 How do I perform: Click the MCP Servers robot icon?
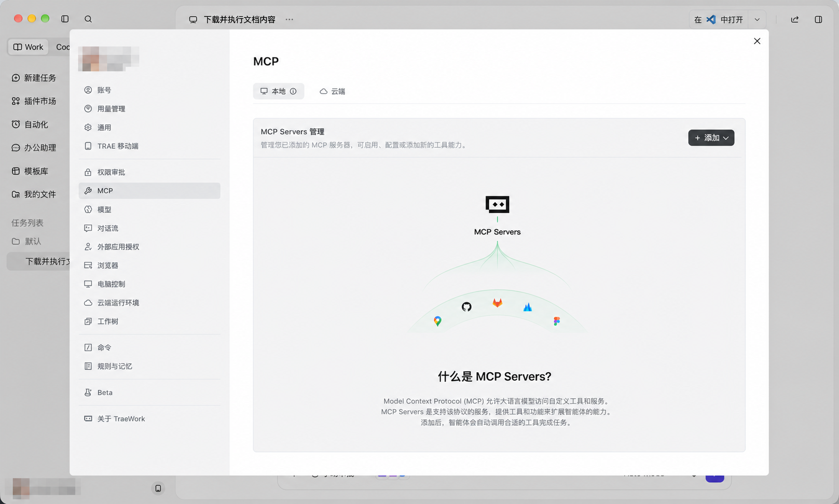(x=497, y=204)
